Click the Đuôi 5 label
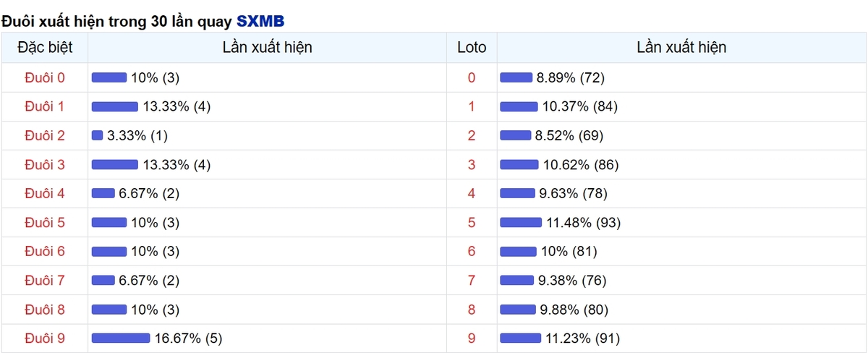 click(44, 222)
